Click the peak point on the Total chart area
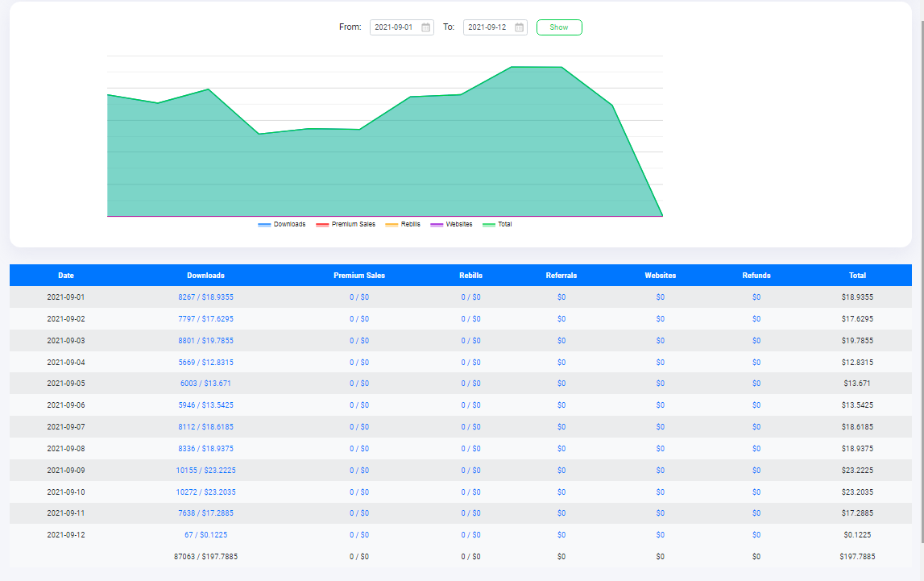The image size is (924, 581). point(512,67)
